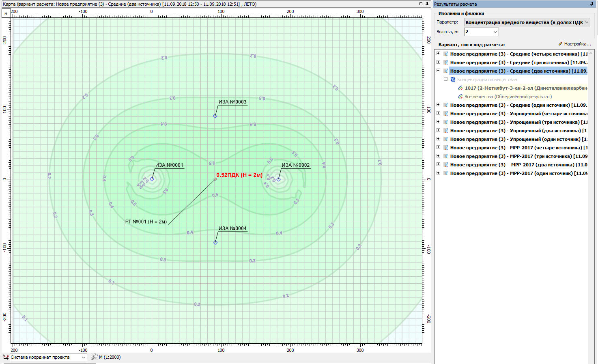Click the ИЗА №0002 source diamond marker
Screen dimensions: 598x364
[x=279, y=179]
